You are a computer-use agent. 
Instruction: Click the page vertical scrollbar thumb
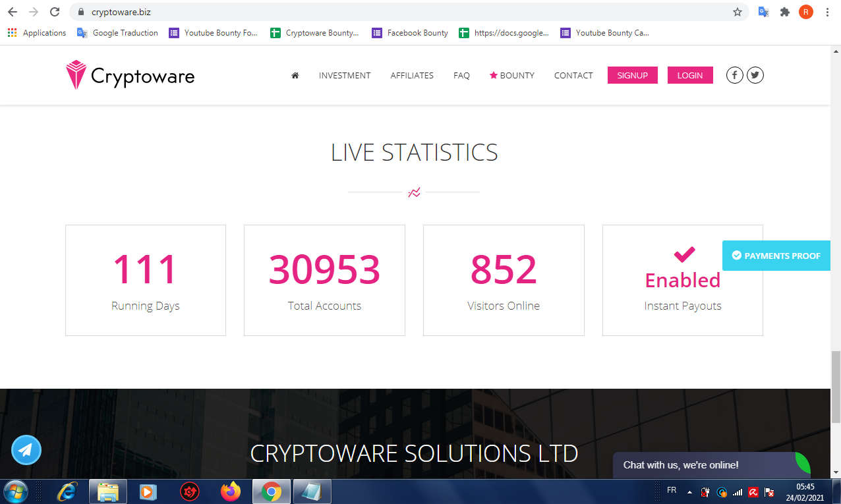(836, 387)
